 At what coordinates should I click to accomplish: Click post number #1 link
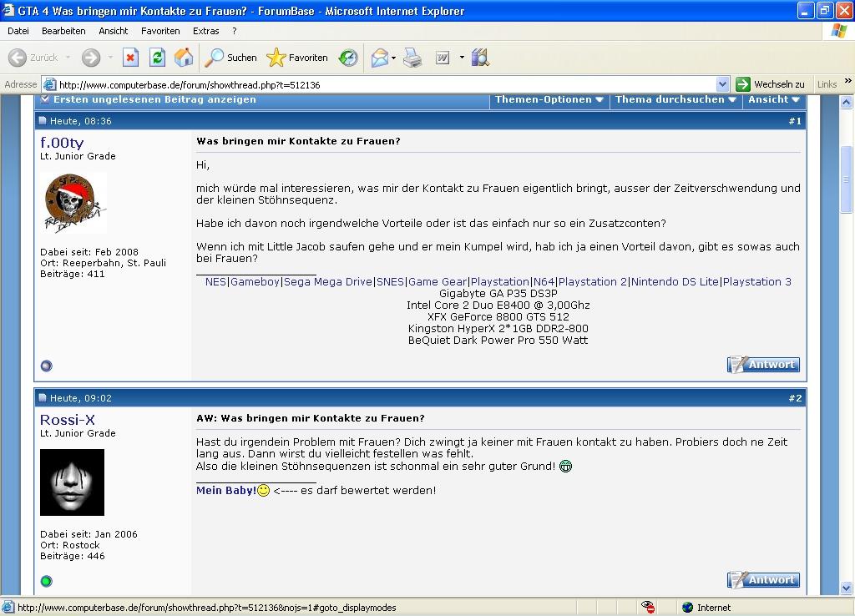795,121
